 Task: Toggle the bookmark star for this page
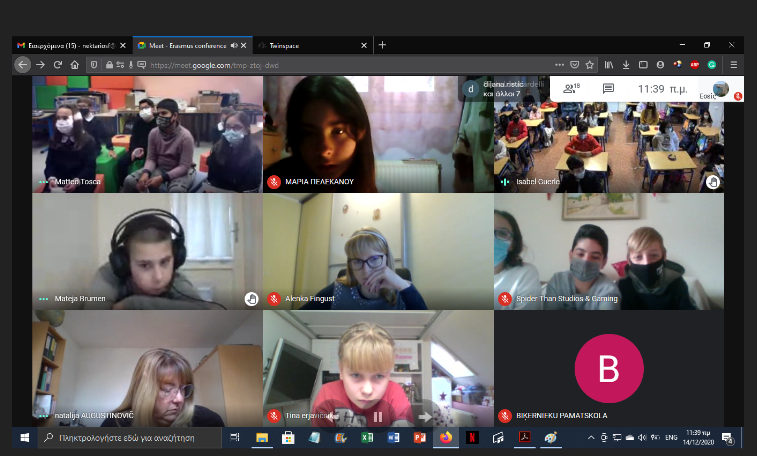[x=590, y=65]
